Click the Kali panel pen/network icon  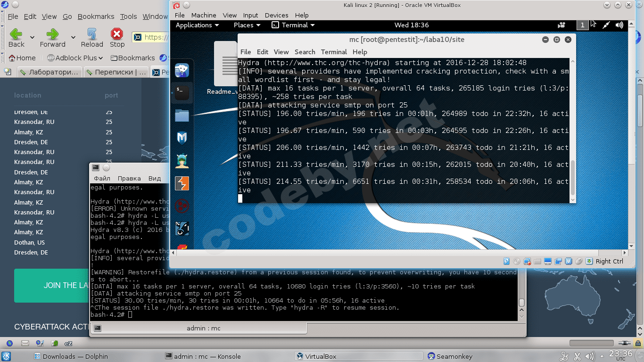click(607, 25)
